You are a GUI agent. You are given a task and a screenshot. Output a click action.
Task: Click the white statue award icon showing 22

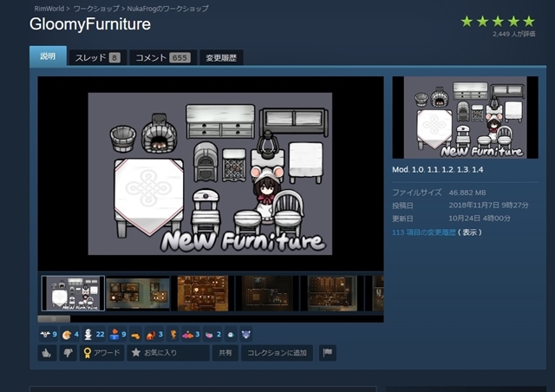click(94, 334)
